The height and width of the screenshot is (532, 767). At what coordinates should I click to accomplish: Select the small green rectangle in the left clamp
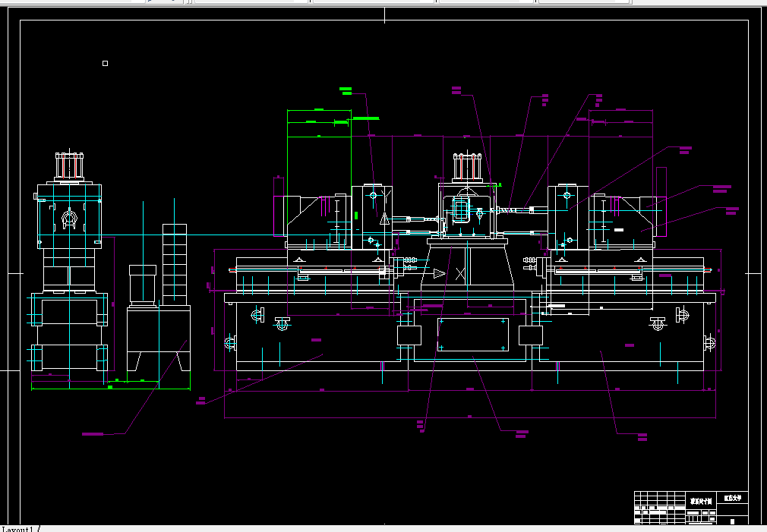tap(356, 215)
